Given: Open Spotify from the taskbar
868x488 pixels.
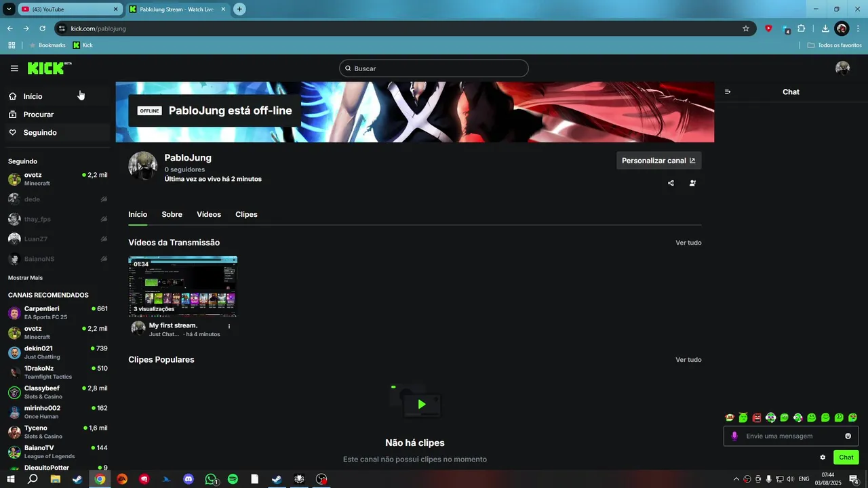Looking at the screenshot, I should coord(233,479).
